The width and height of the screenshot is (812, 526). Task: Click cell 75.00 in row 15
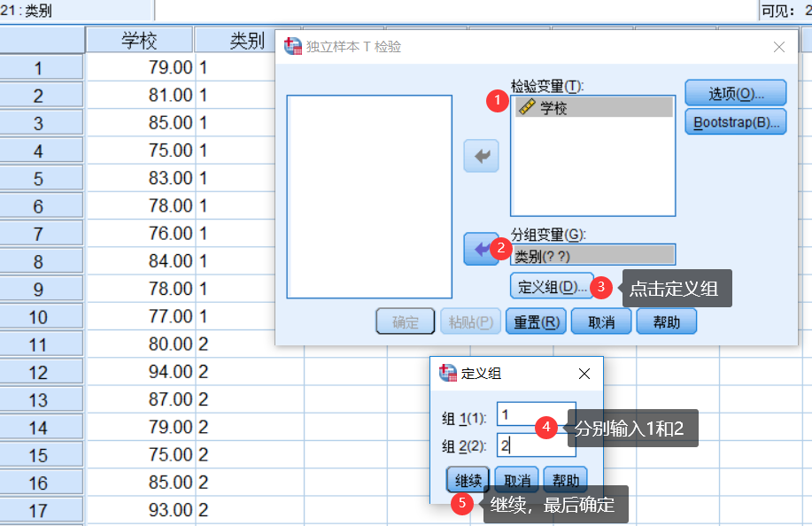140,454
